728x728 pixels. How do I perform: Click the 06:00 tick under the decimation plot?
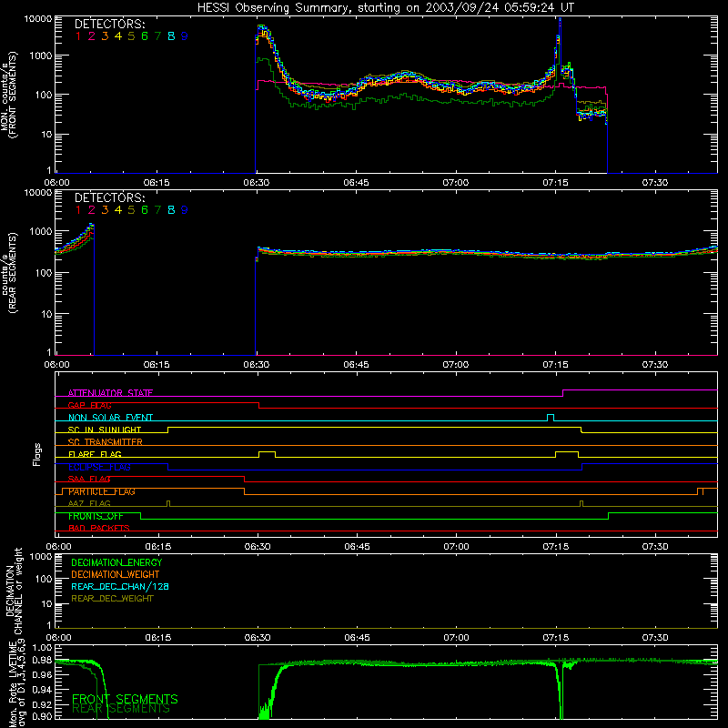coord(58,638)
